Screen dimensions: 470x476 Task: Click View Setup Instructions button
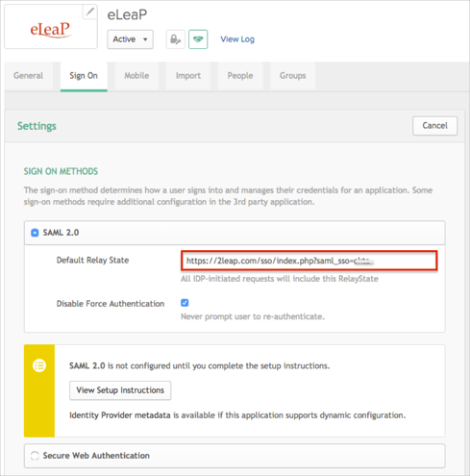120,390
